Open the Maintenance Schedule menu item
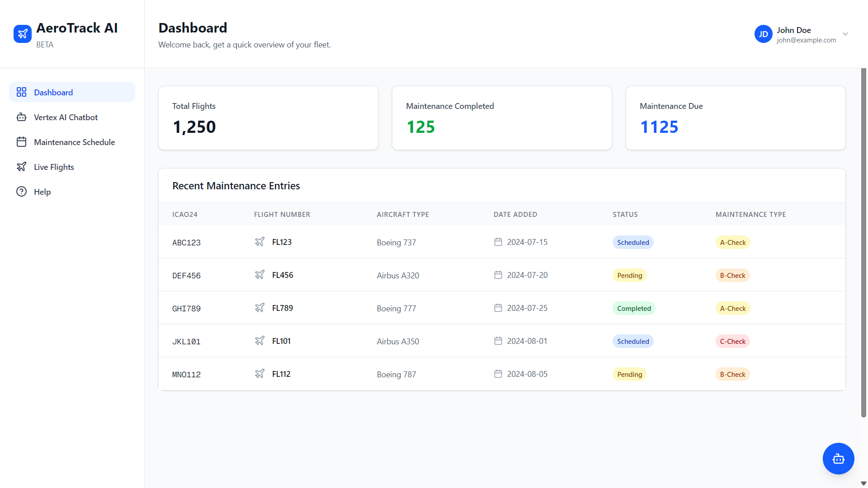This screenshot has height=488, width=868. pyautogui.click(x=74, y=142)
